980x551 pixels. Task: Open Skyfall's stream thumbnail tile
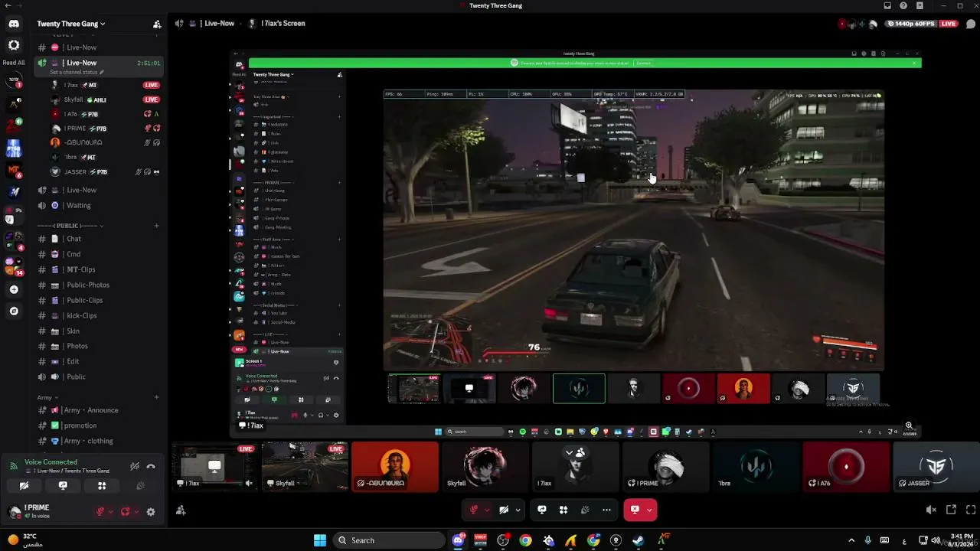(x=305, y=466)
